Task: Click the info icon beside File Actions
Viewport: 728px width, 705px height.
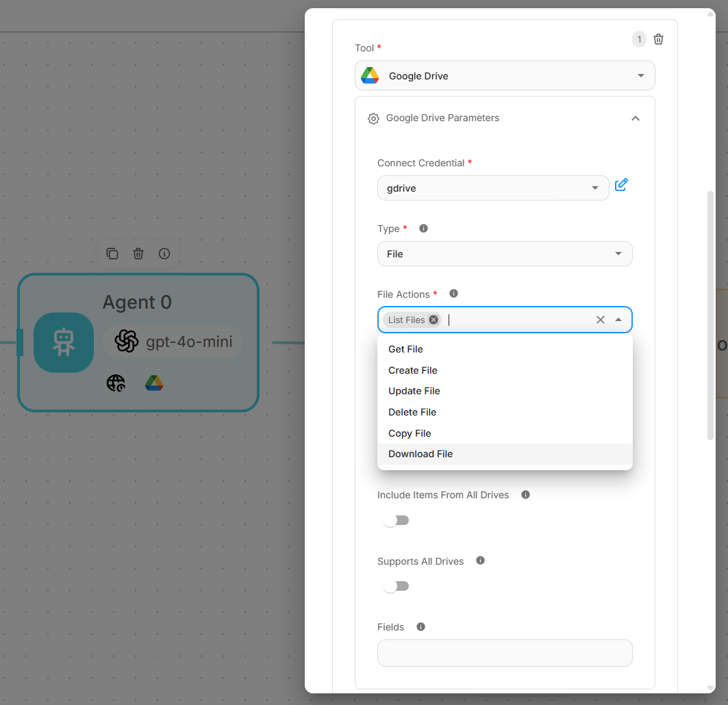Action: pos(453,294)
